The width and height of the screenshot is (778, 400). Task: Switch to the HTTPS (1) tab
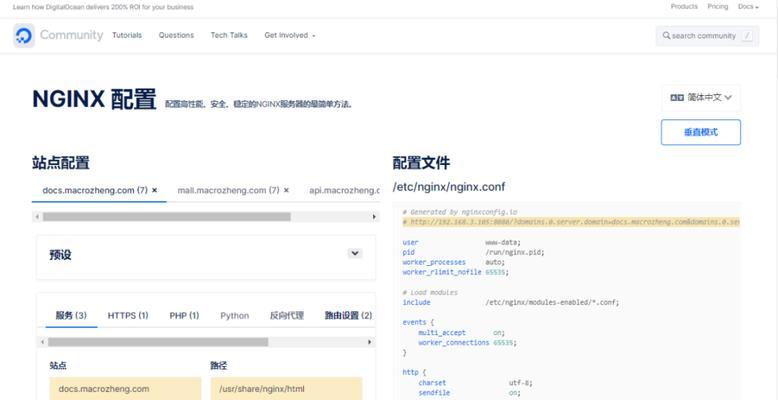(x=128, y=316)
